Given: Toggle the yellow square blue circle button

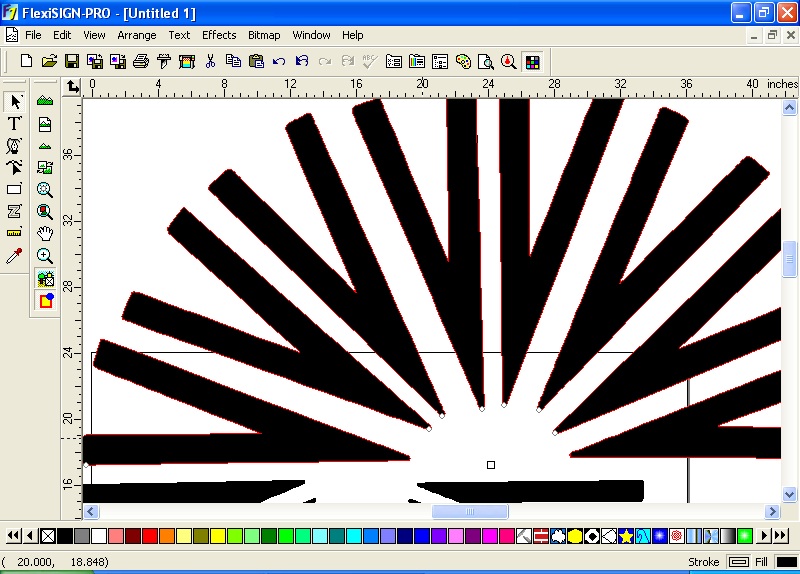Looking at the screenshot, I should (x=45, y=301).
